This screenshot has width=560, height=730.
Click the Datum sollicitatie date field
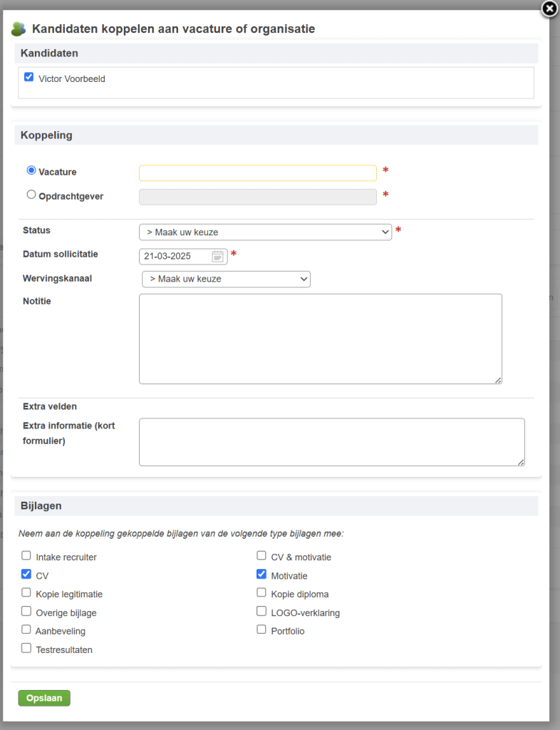(183, 256)
